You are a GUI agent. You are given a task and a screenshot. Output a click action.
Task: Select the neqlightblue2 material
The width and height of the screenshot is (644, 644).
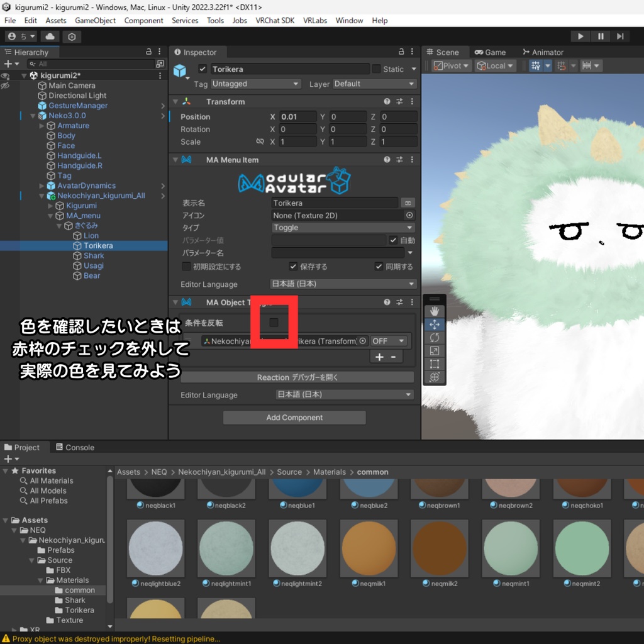(156, 553)
